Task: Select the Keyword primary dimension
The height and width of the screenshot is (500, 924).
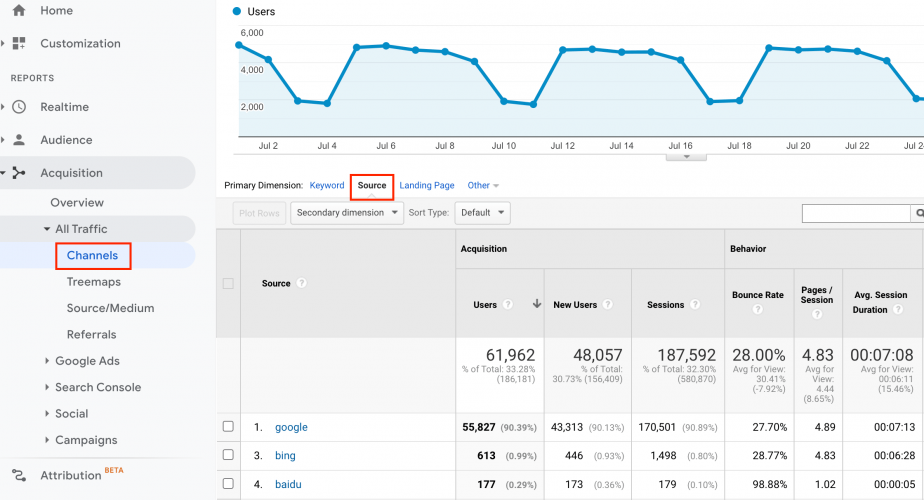Action: (327, 185)
